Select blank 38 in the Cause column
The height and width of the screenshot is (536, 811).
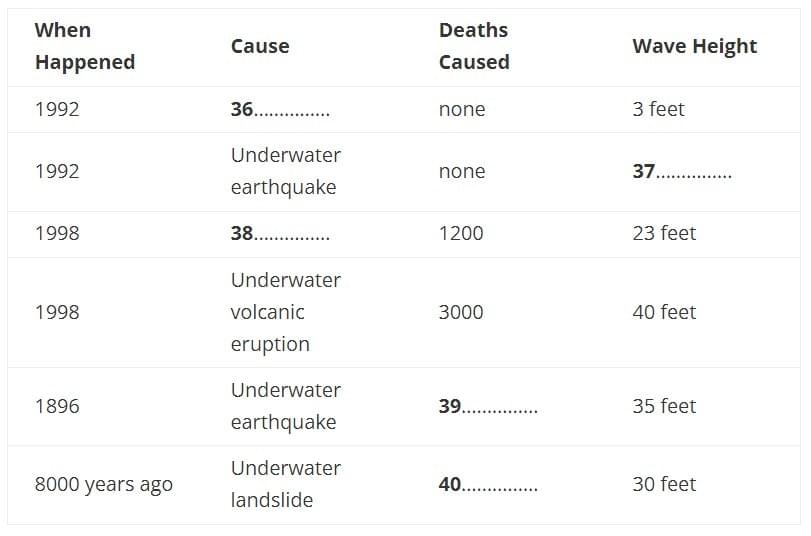[x=280, y=233]
